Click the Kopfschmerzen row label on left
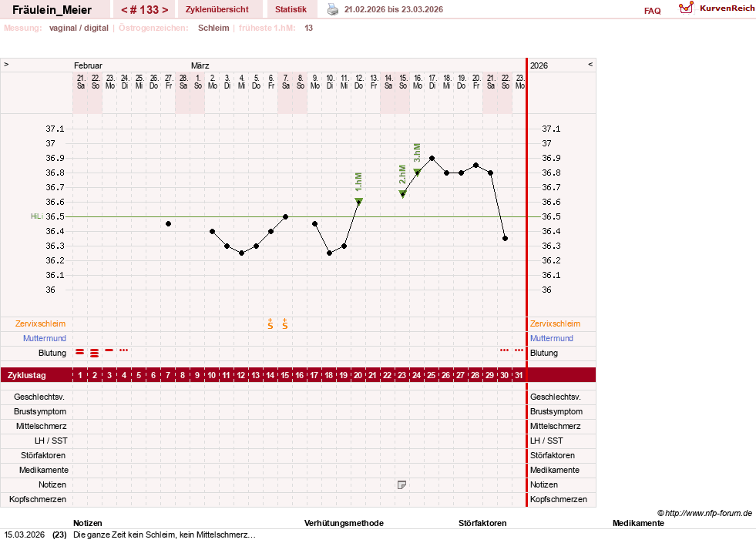This screenshot has height=553, width=756. pyautogui.click(x=38, y=499)
